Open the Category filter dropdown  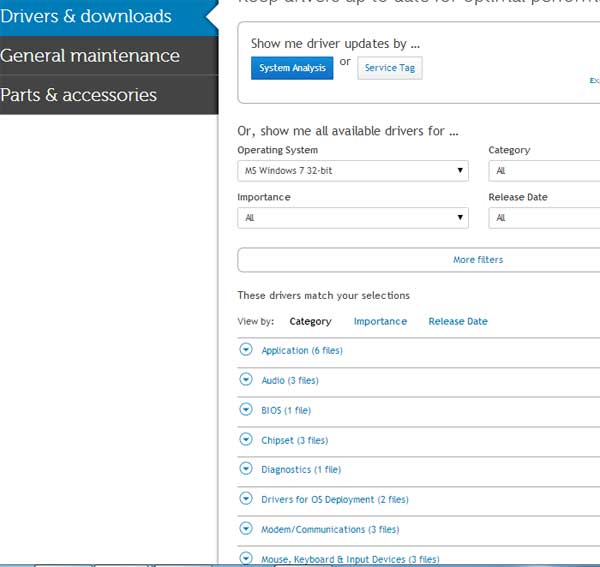(x=545, y=171)
